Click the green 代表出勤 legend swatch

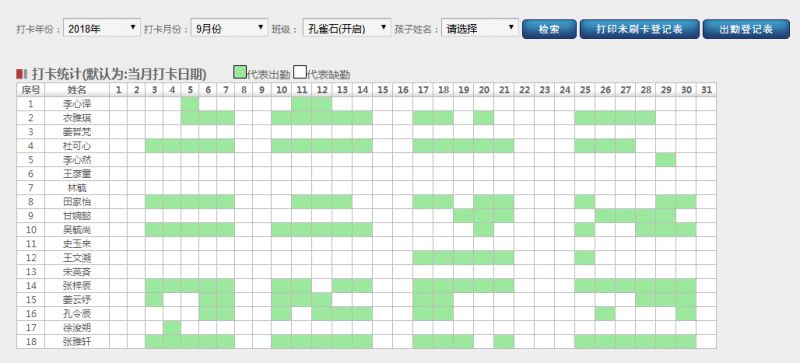point(239,72)
